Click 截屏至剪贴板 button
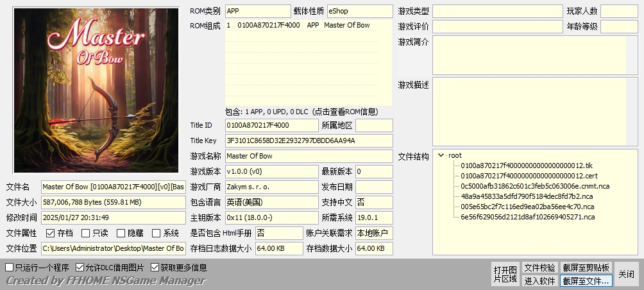 [x=586, y=268]
